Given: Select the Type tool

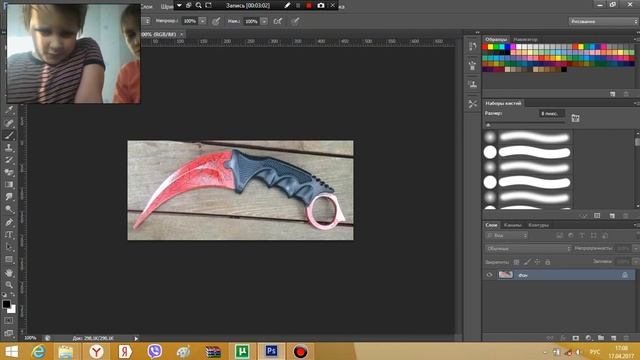Looking at the screenshot, I should pos(9,235).
